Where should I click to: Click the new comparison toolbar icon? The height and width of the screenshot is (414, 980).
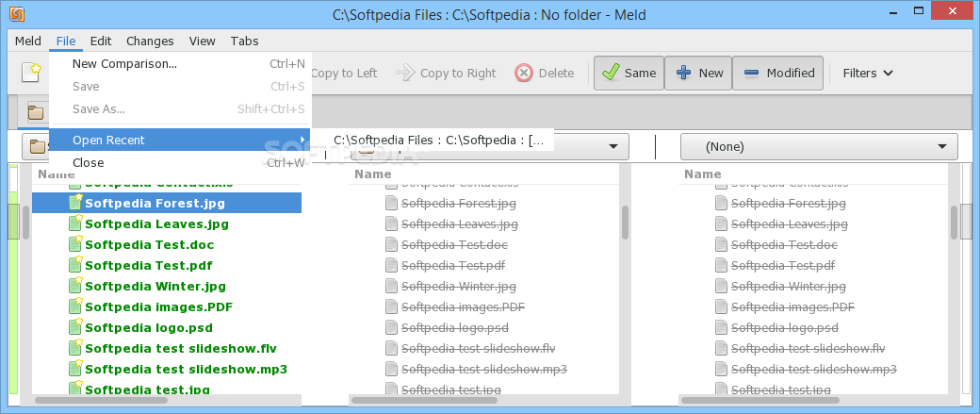tap(31, 73)
